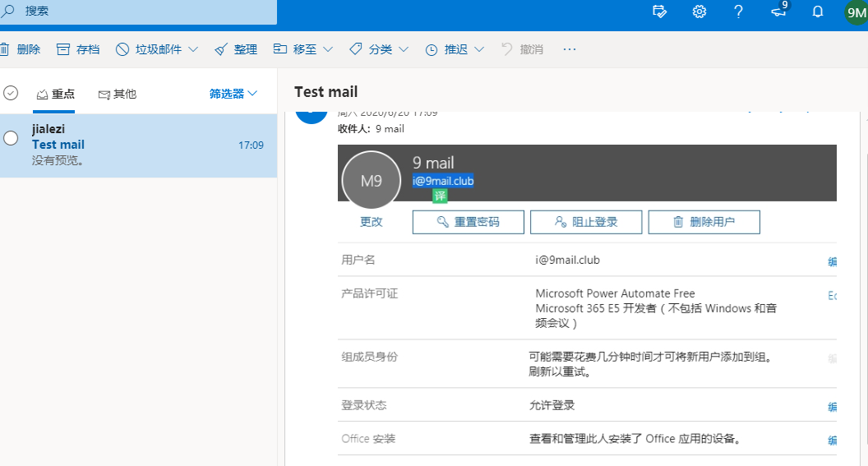Image resolution: width=868 pixels, height=466 pixels.
Task: Click the M9 user avatar circle
Action: click(371, 181)
